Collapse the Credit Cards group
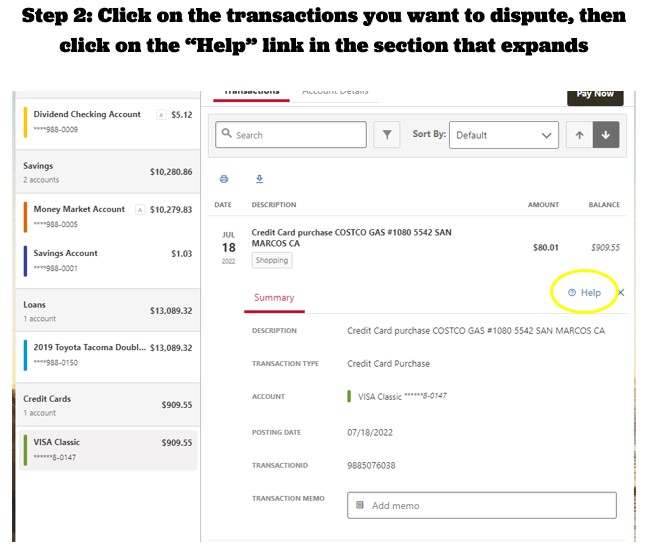 point(108,405)
